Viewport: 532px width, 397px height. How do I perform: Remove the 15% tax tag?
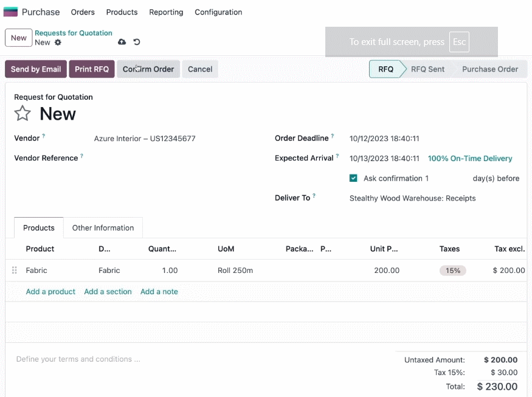click(x=452, y=271)
